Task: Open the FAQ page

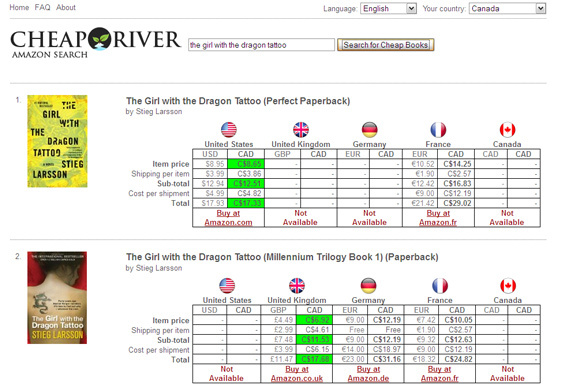Action: [43, 7]
